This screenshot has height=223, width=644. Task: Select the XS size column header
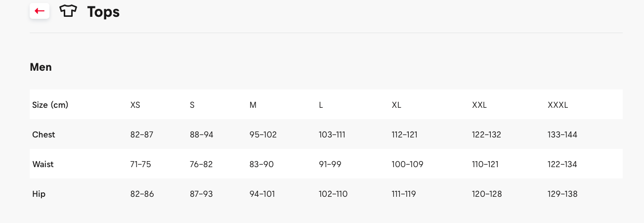135,105
